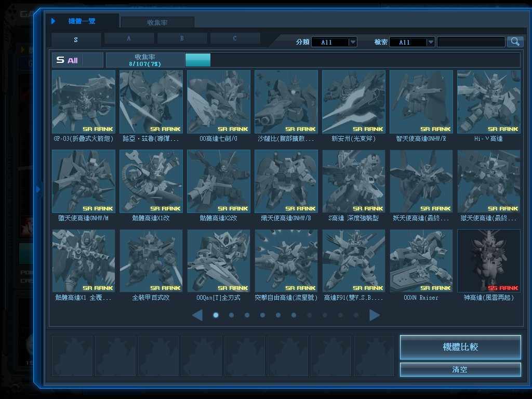Viewport: 532px width, 399px height.
Task: Select 智天使高達GNHW/R unit thumbnail
Action: [421, 102]
